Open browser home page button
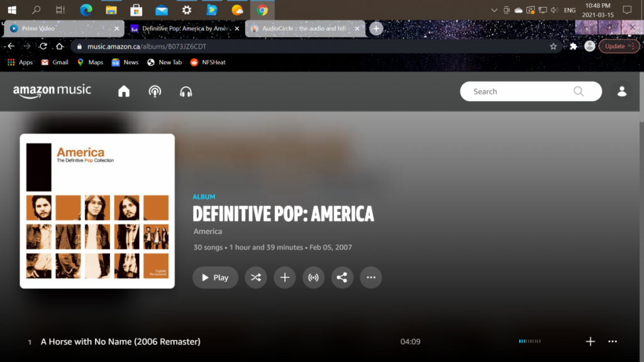 pos(60,47)
